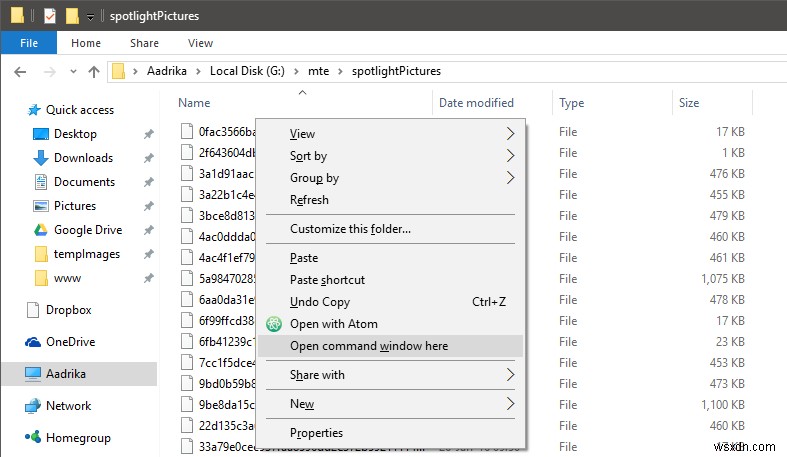Click the Atom icon in context menu
The image size is (787, 457).
coord(274,324)
